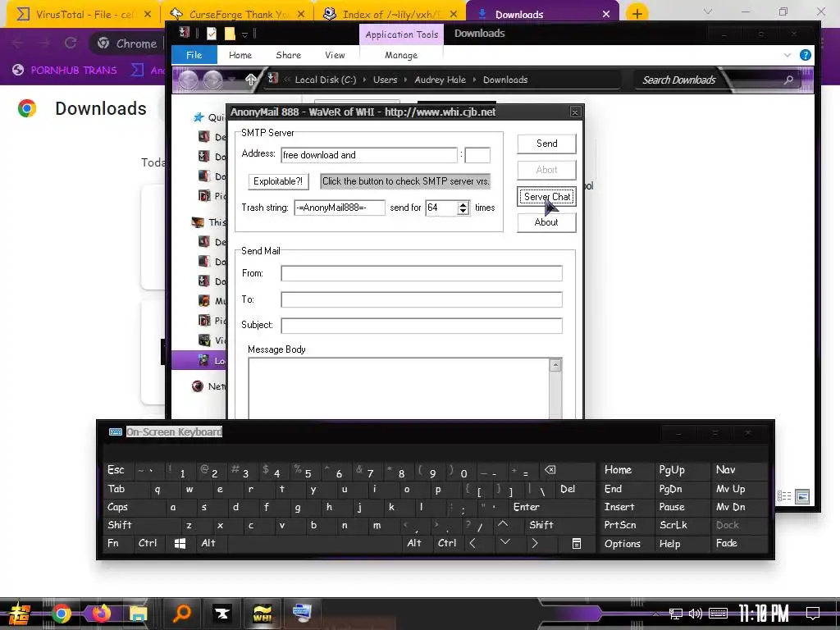This screenshot has height=630, width=840.
Task: Click the SMTP server Address field
Action: (x=368, y=155)
